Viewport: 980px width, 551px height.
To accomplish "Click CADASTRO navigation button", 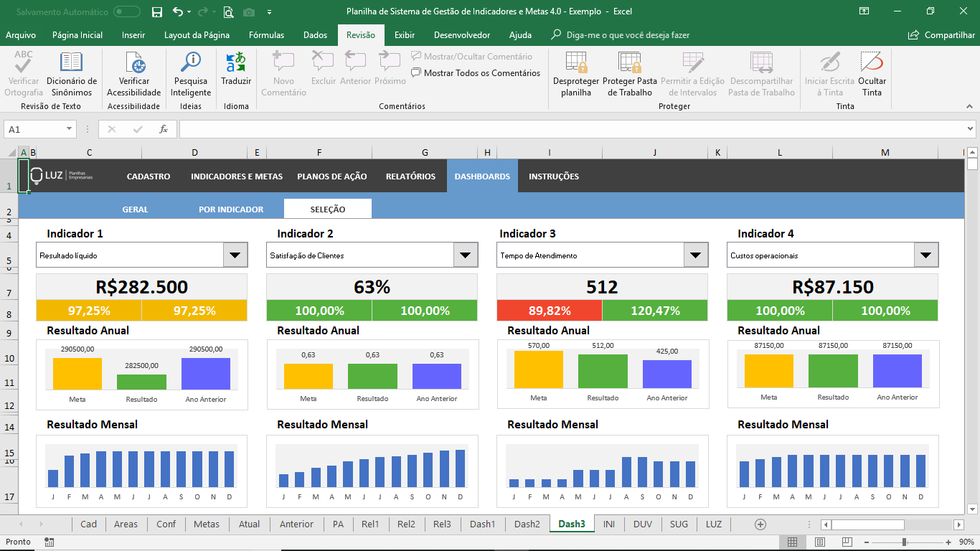I will [149, 176].
